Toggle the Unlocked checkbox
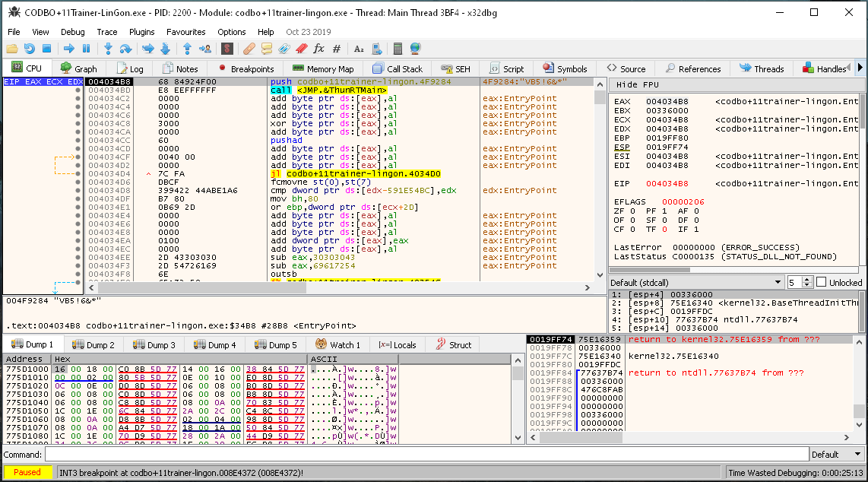868x482 pixels. (822, 282)
